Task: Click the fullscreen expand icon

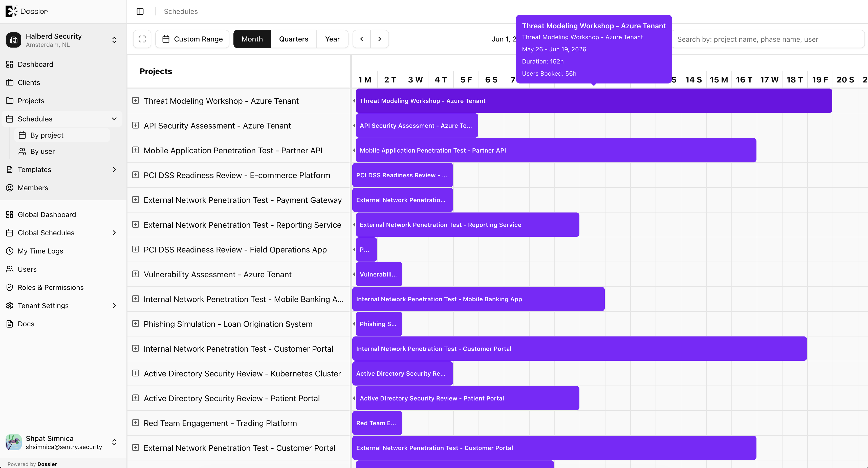Action: (x=142, y=39)
